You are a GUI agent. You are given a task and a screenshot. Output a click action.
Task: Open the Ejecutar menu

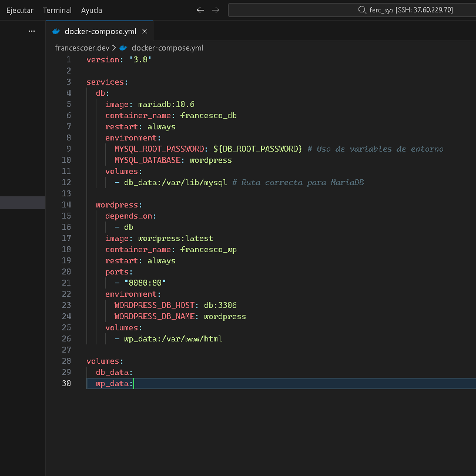coord(20,10)
